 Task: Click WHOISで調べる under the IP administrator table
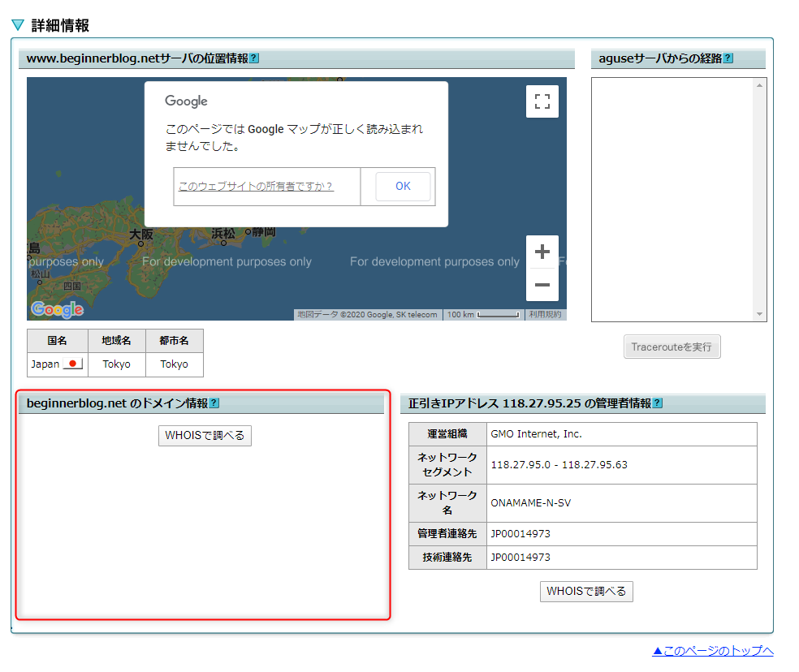tap(586, 592)
